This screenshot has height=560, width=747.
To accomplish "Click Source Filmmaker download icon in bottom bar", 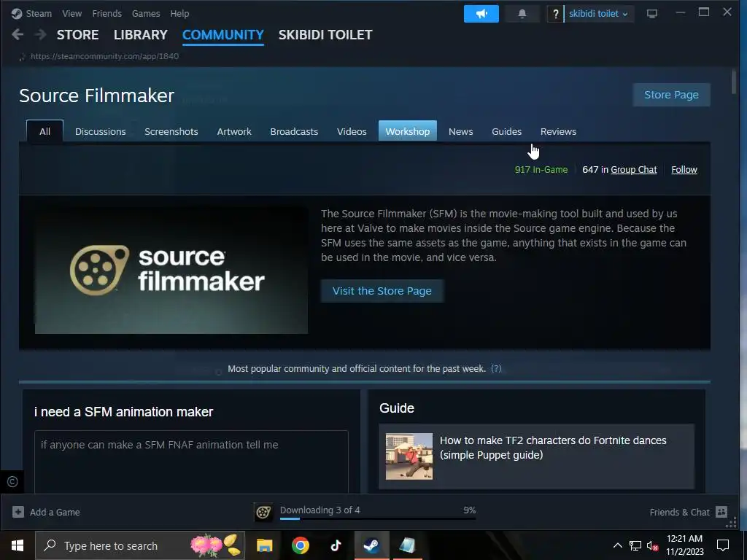I will coord(263,512).
